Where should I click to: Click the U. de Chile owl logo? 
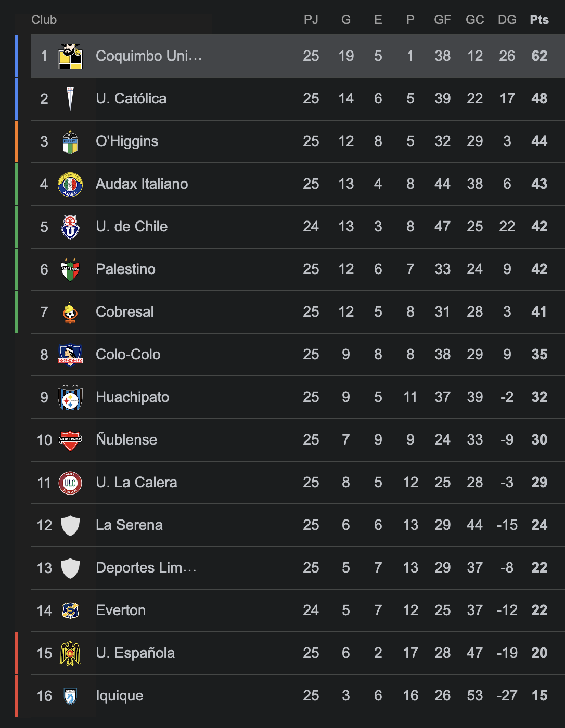pos(70,227)
